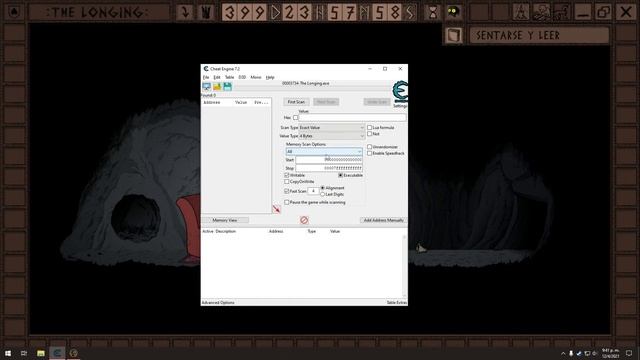Click the lying figure icon in game bar
640x360 pixels.
pos(542,12)
